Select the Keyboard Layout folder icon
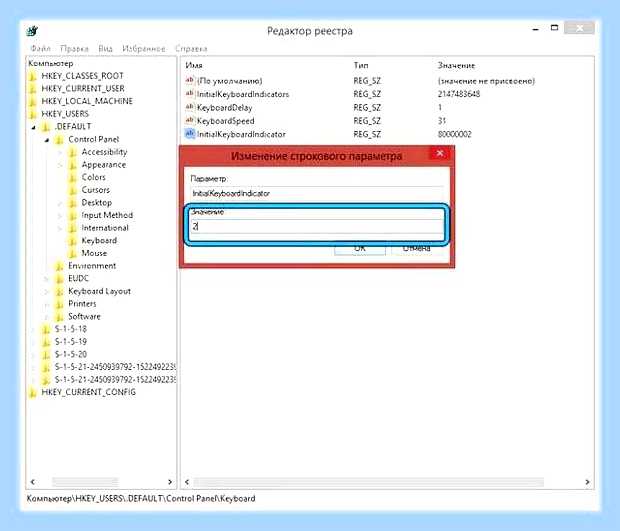The height and width of the screenshot is (531, 620). (59, 291)
